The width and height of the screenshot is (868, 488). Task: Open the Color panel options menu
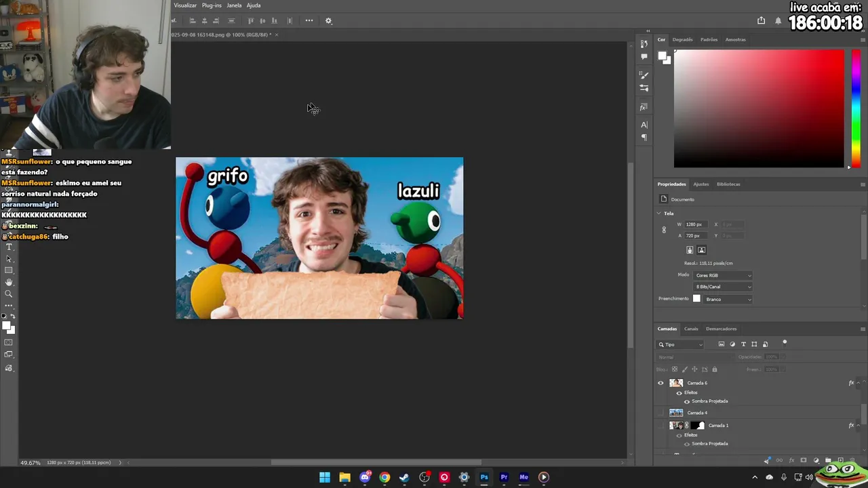[x=863, y=39]
